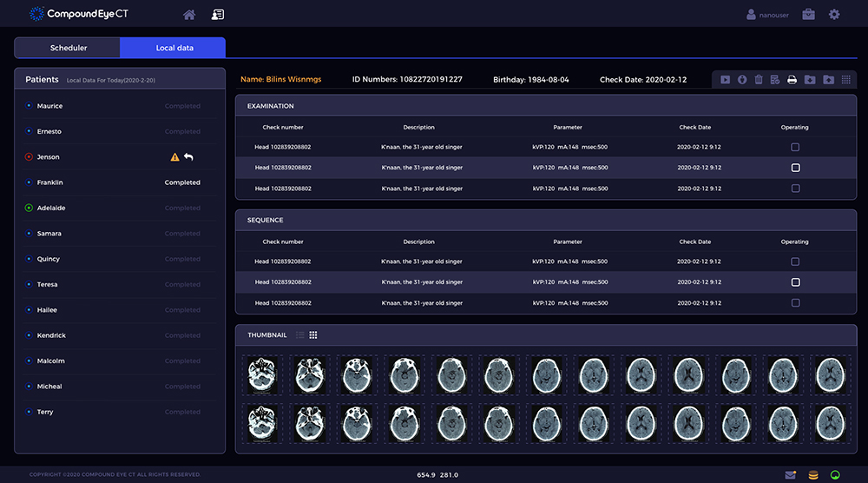
Task: Select the Local data tab
Action: (174, 48)
